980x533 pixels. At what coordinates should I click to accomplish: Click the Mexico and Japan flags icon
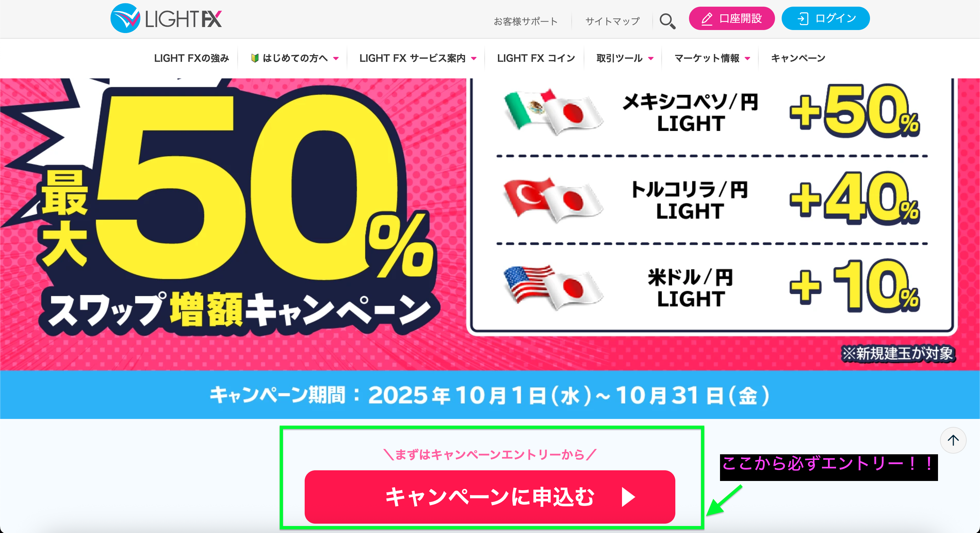tap(553, 112)
